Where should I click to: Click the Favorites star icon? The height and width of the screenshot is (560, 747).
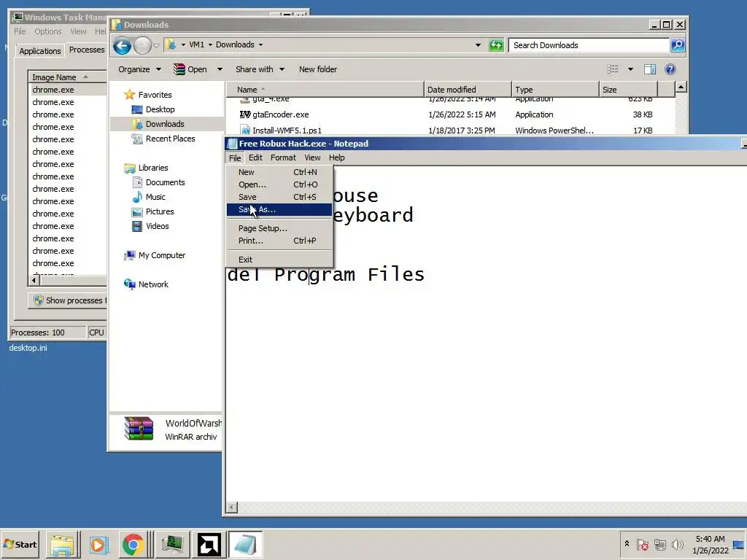(129, 95)
